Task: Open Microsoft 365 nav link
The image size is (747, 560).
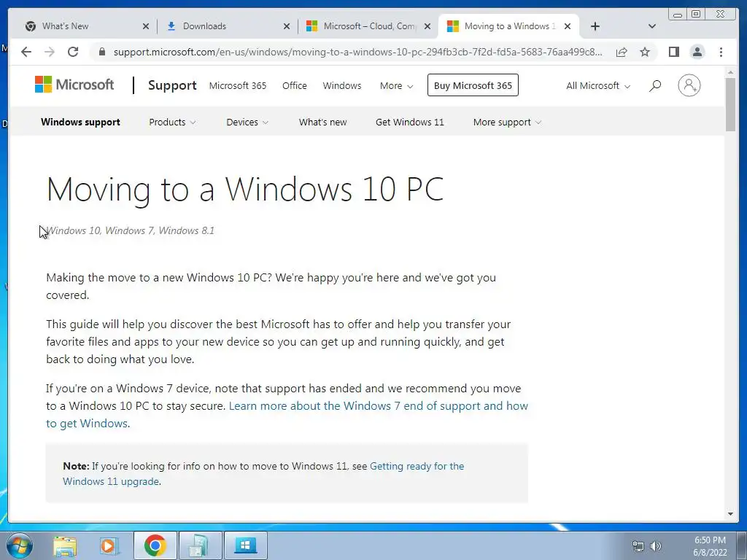Action: pyautogui.click(x=238, y=86)
